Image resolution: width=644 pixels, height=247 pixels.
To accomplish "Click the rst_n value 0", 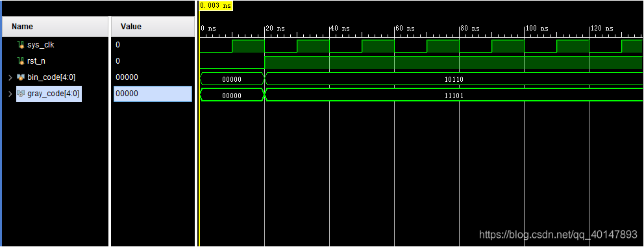I will (x=118, y=61).
